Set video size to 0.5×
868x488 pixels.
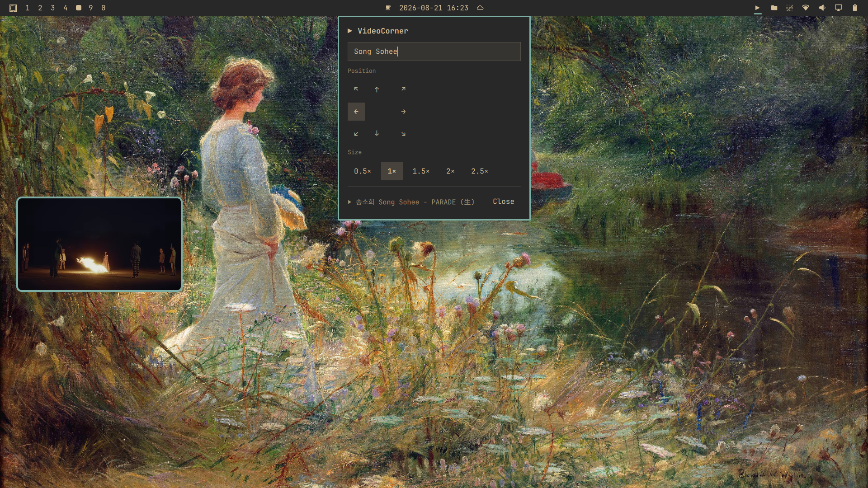click(x=363, y=171)
